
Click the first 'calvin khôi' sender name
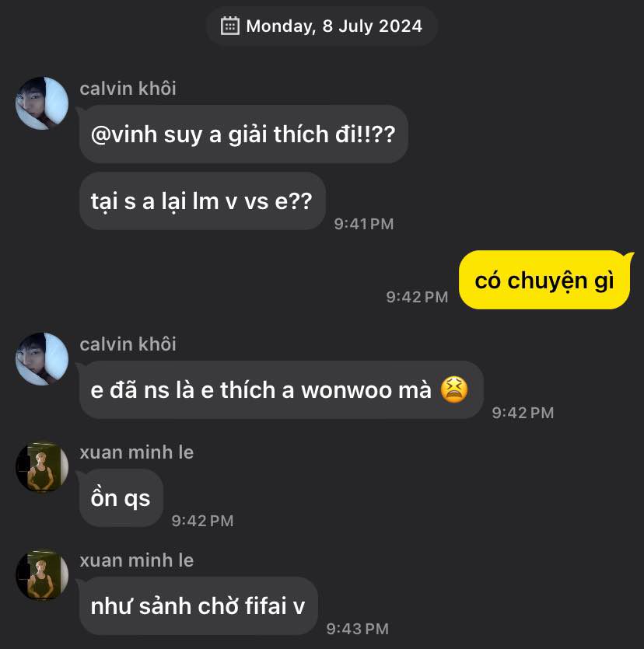tap(128, 89)
